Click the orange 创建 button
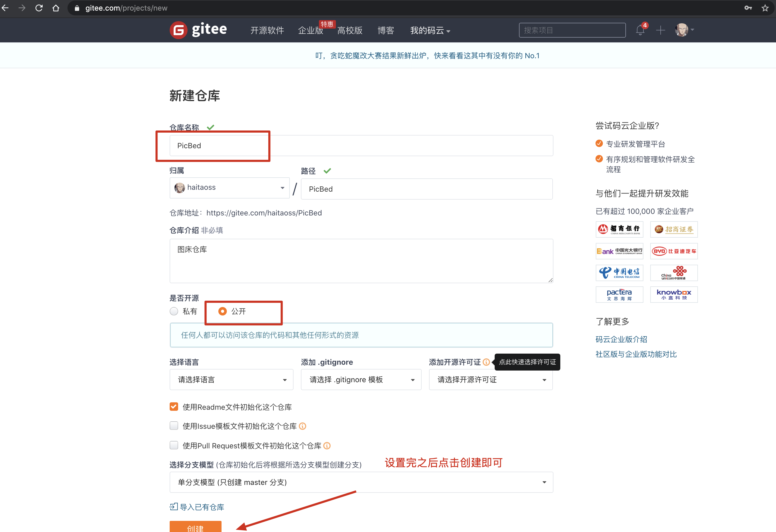Screen dimensions: 776x532 click(195, 527)
